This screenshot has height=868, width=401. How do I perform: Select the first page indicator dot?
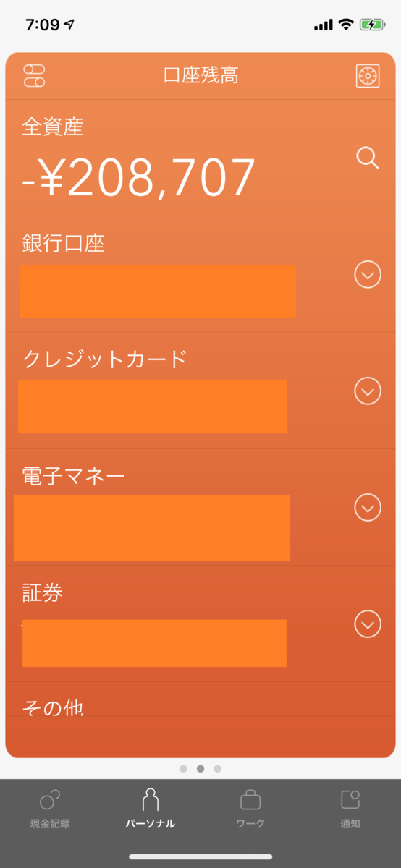(x=183, y=768)
